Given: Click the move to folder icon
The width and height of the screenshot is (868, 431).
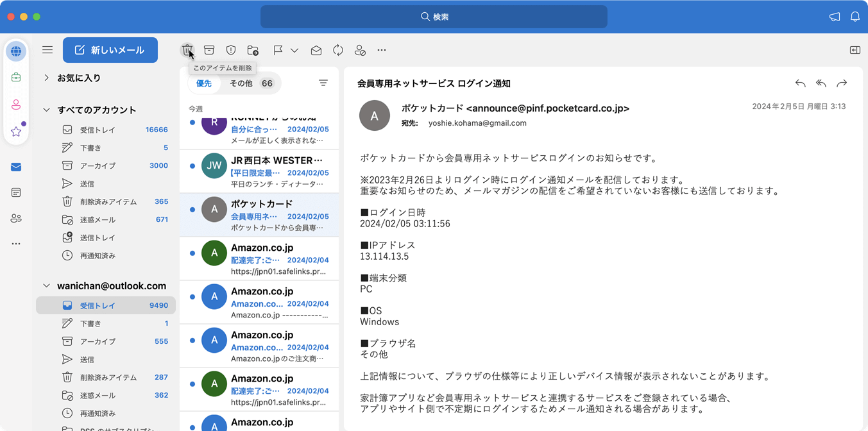Looking at the screenshot, I should (x=253, y=50).
